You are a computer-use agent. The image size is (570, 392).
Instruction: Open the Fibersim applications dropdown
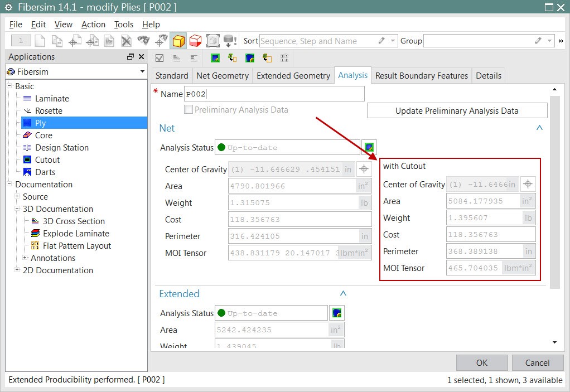[x=140, y=71]
